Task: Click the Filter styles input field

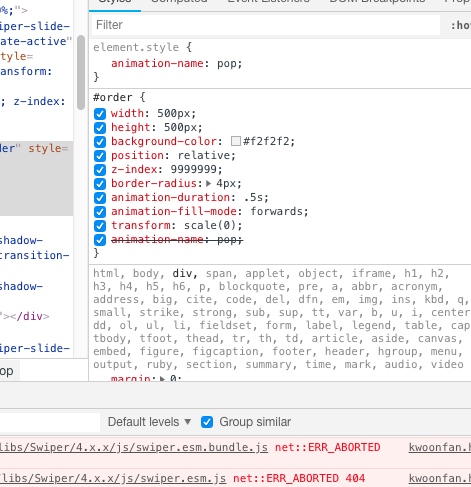Action: (266, 25)
